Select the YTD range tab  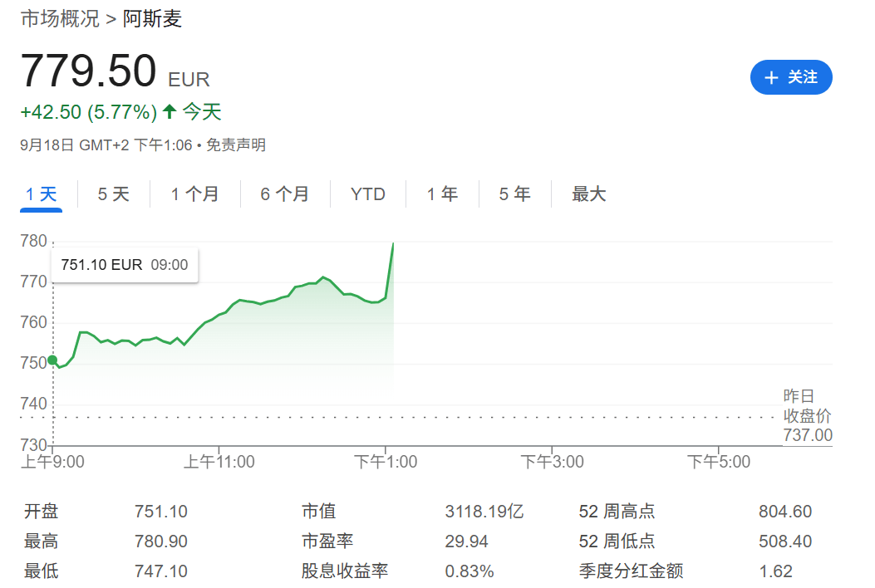(367, 194)
